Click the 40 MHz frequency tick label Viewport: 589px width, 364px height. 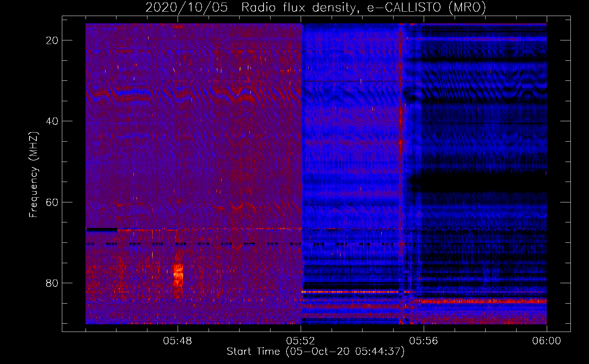[52, 121]
